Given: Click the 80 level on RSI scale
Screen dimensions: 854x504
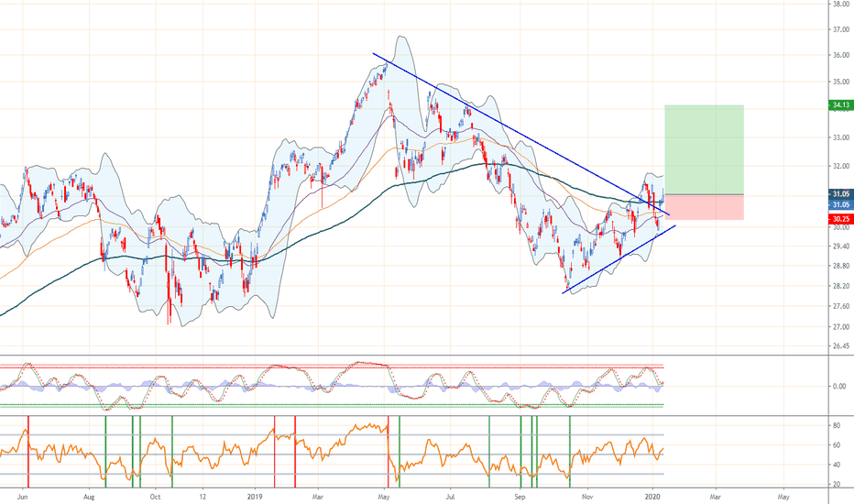Looking at the screenshot, I should (x=836, y=425).
